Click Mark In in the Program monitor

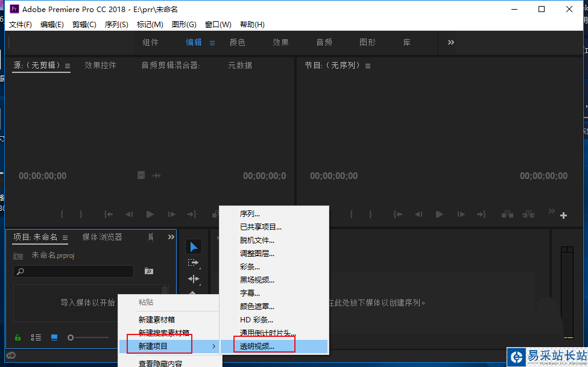coord(352,215)
